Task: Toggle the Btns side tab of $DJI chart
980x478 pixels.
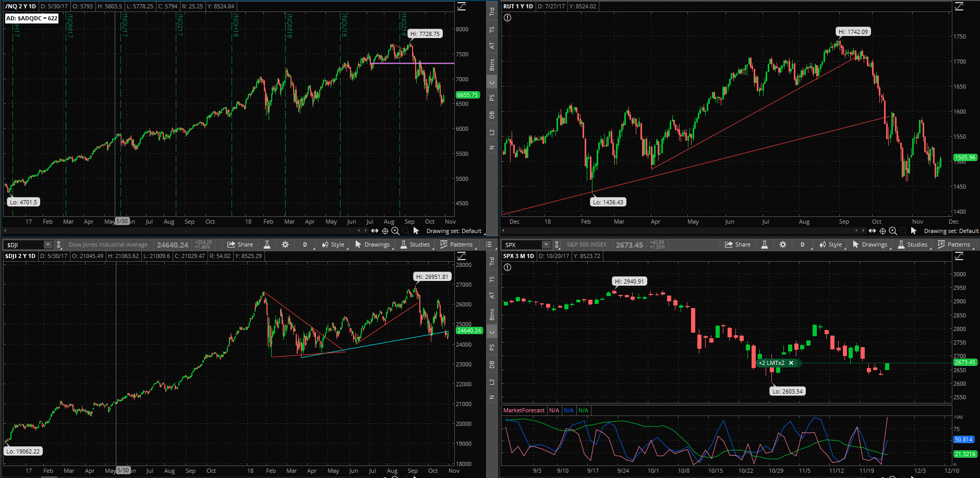Action: coord(492,314)
